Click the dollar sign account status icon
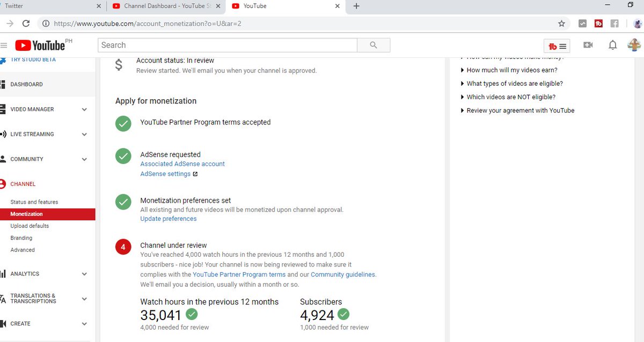 coord(119,65)
